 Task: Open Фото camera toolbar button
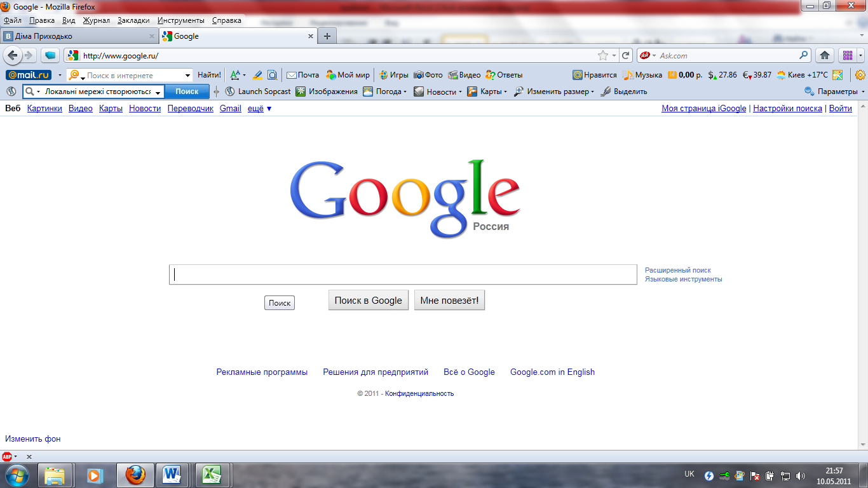coord(428,75)
